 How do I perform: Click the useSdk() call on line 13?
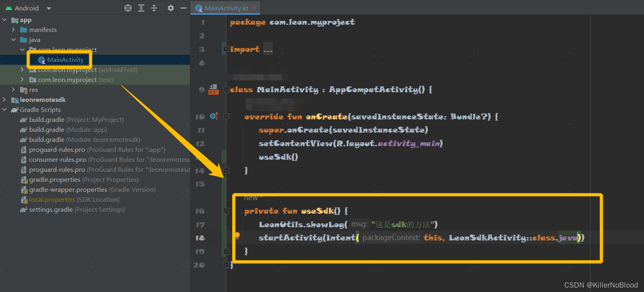click(x=278, y=157)
